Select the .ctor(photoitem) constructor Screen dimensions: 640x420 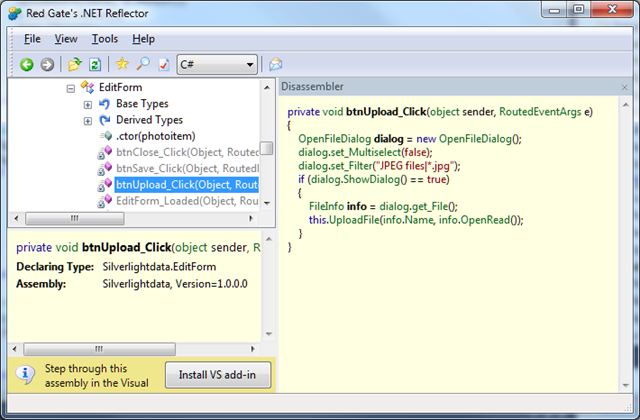click(156, 136)
